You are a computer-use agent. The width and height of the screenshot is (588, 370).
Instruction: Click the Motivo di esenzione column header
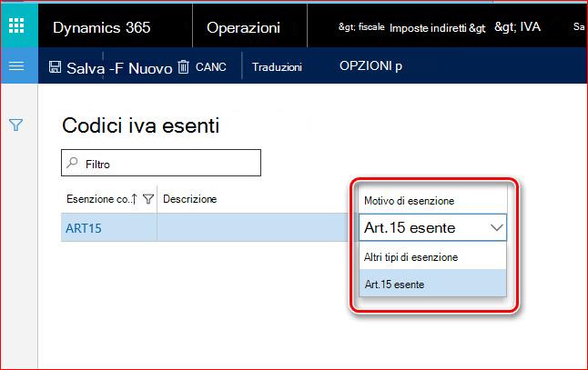409,201
